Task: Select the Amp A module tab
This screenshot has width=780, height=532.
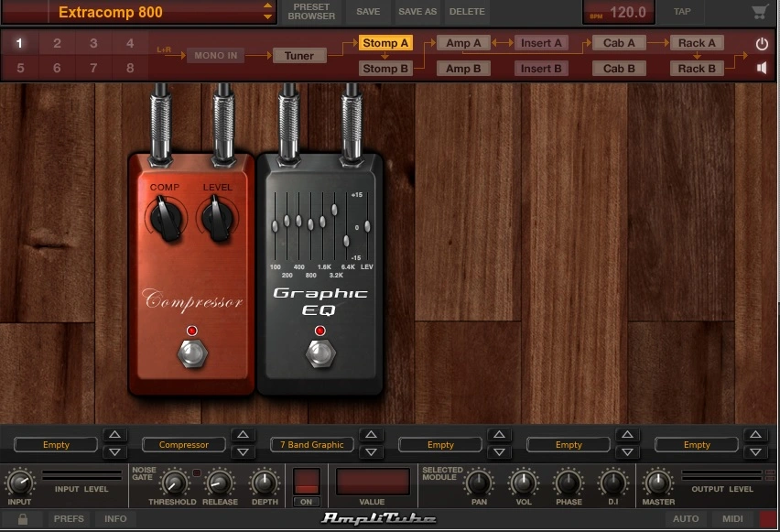Action: pyautogui.click(x=463, y=43)
